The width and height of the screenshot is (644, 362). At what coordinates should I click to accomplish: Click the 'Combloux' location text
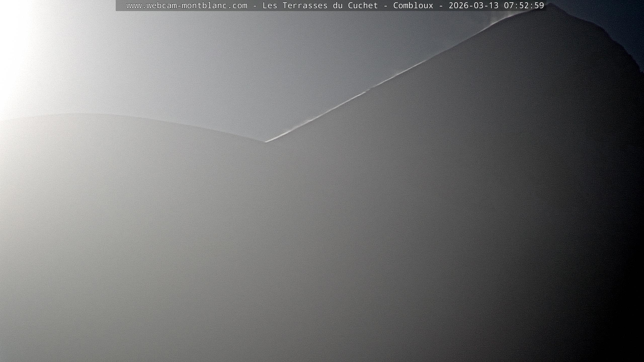[413, 6]
